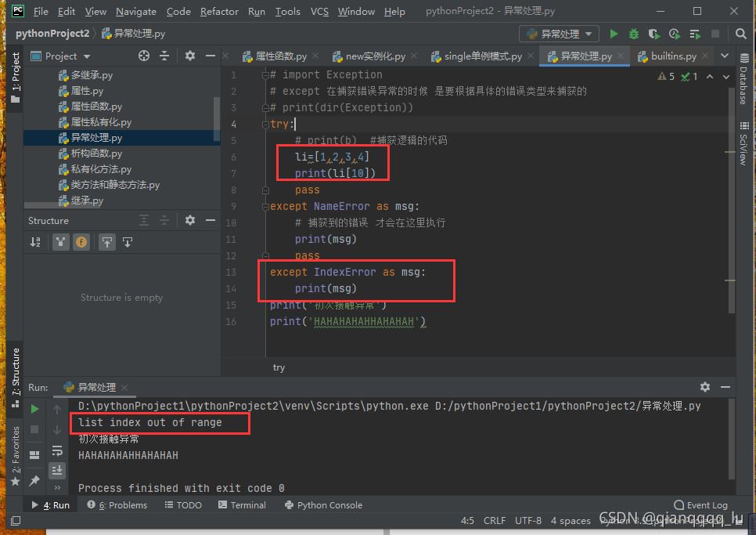This screenshot has height=535, width=756.
Task: Click the Run console vertical scrollbar
Action: [732, 439]
